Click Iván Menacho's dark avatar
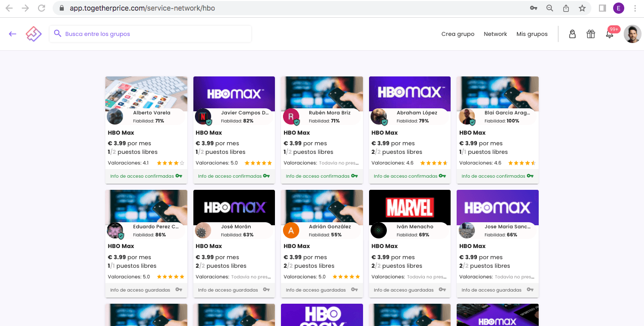Image resolution: width=644 pixels, height=326 pixels. (x=379, y=230)
